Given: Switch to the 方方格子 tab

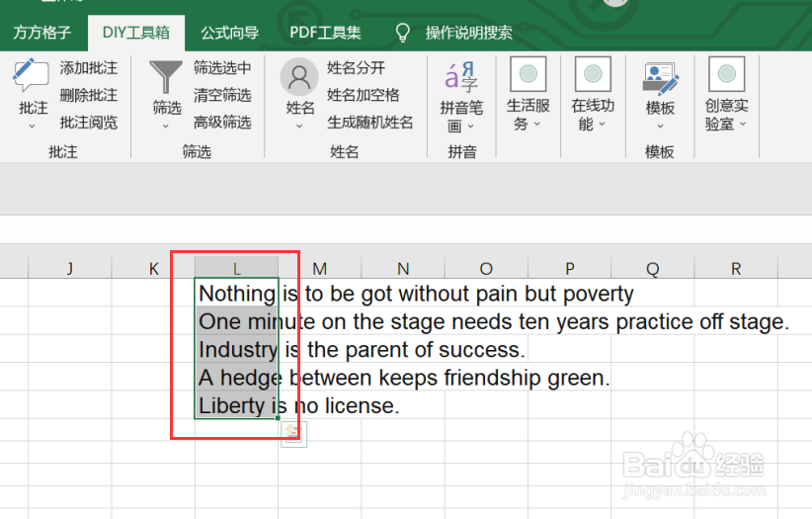Looking at the screenshot, I should pyautogui.click(x=41, y=33).
